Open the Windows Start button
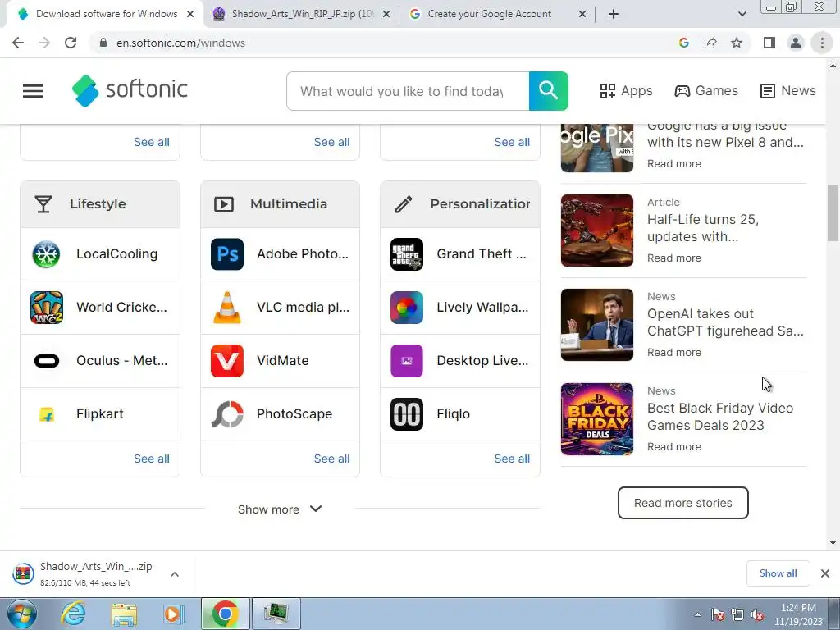Viewport: 840px width, 630px height. (x=22, y=614)
